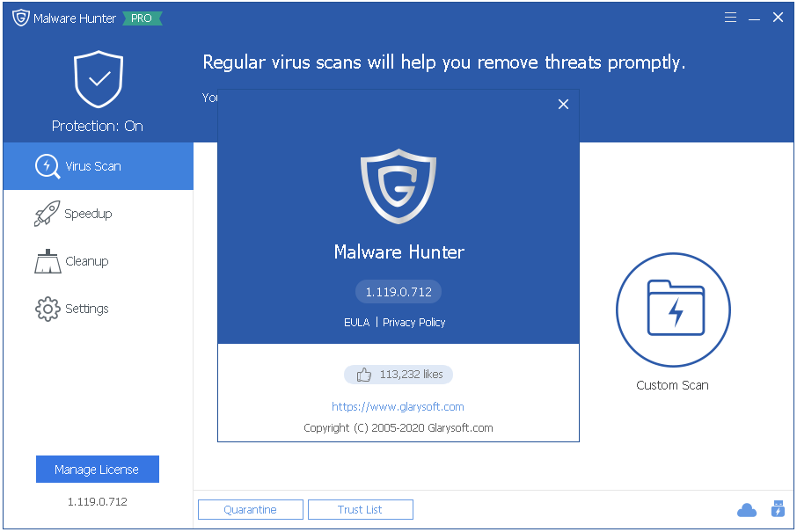Click the Copyright Glarysoft.com text

[398, 428]
